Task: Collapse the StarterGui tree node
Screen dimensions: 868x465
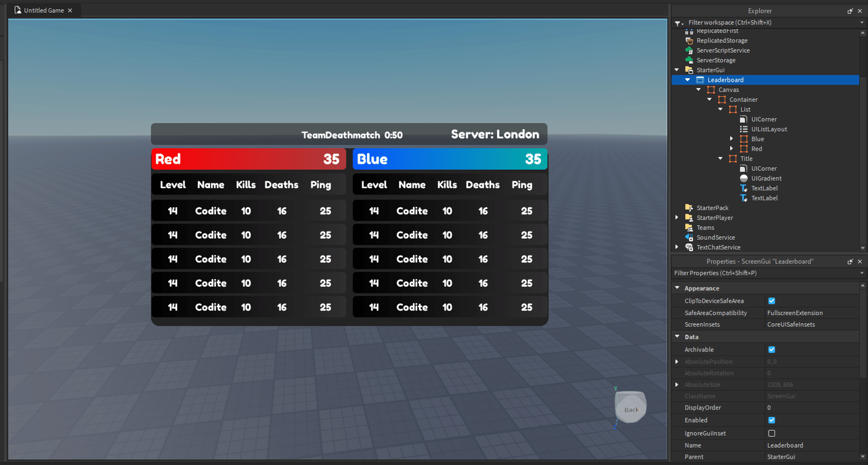Action: coord(676,70)
